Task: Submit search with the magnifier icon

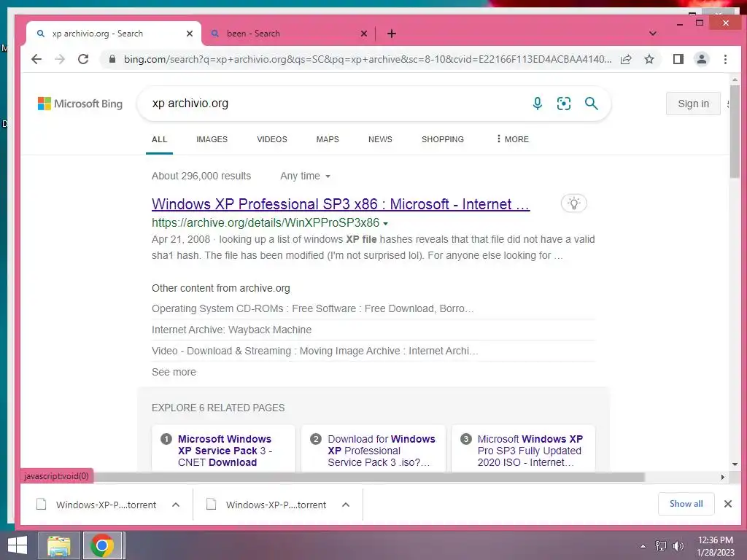Action: pyautogui.click(x=591, y=104)
